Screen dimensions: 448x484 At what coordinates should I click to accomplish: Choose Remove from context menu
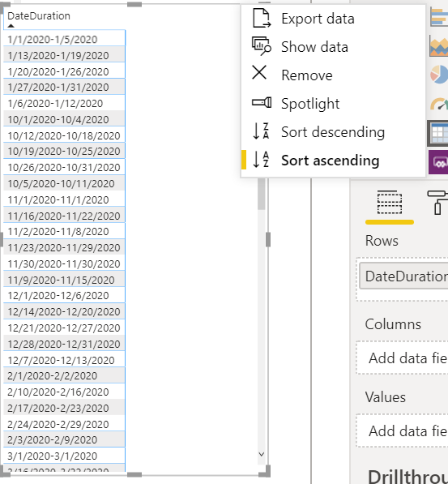[333, 75]
